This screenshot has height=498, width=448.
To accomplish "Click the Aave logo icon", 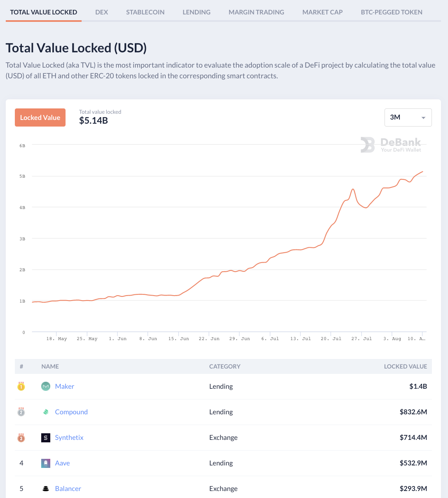I will 46,463.
